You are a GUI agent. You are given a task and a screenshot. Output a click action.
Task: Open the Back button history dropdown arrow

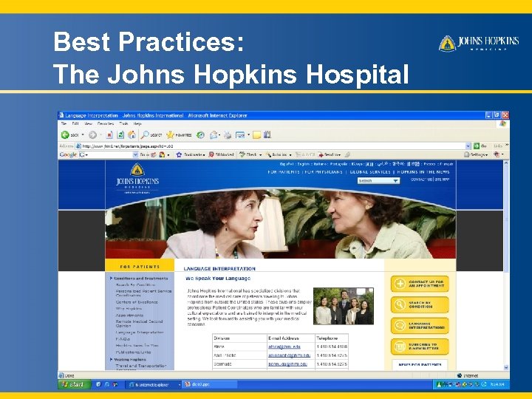point(83,135)
